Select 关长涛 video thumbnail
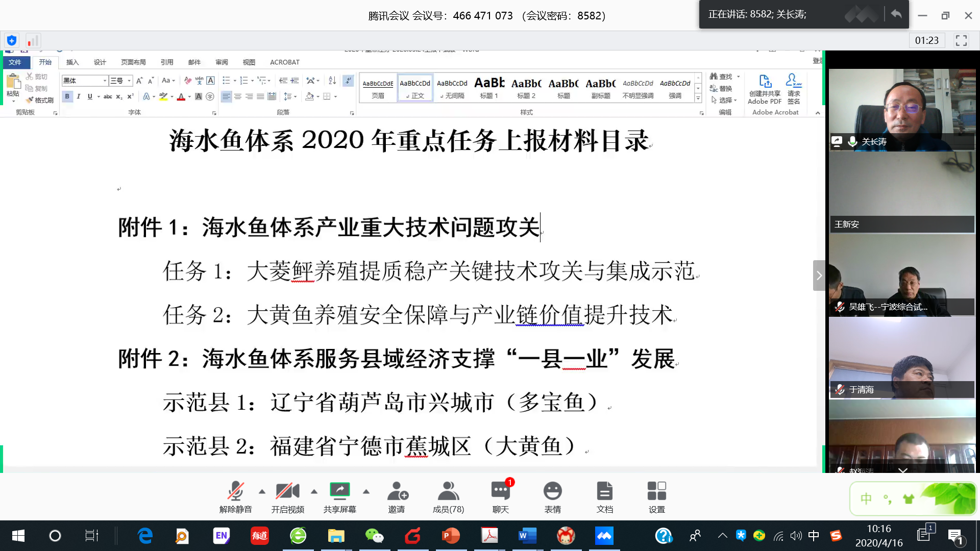 click(x=901, y=110)
